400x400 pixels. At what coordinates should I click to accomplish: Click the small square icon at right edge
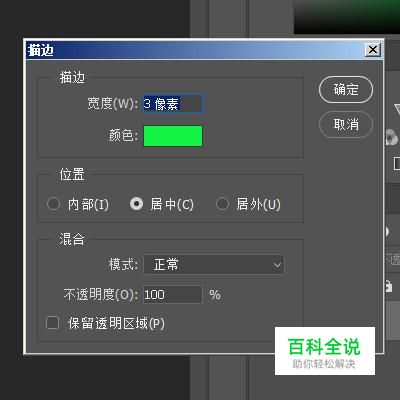pos(397,163)
